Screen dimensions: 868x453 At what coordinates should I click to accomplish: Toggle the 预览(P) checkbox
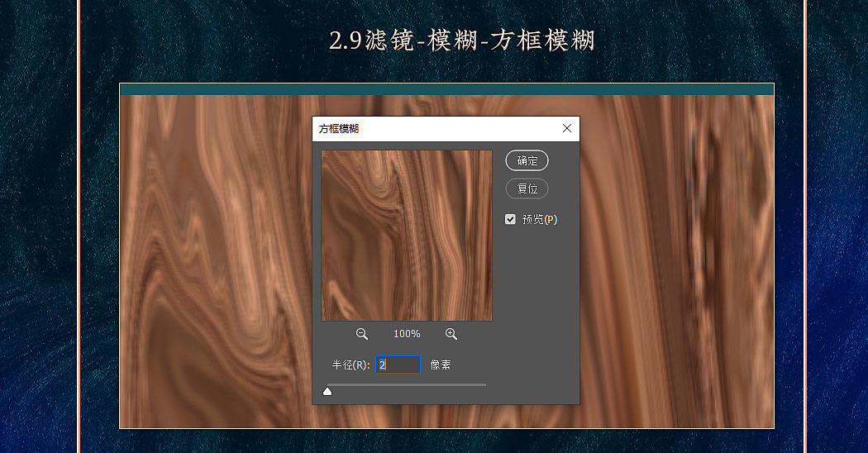(x=510, y=219)
